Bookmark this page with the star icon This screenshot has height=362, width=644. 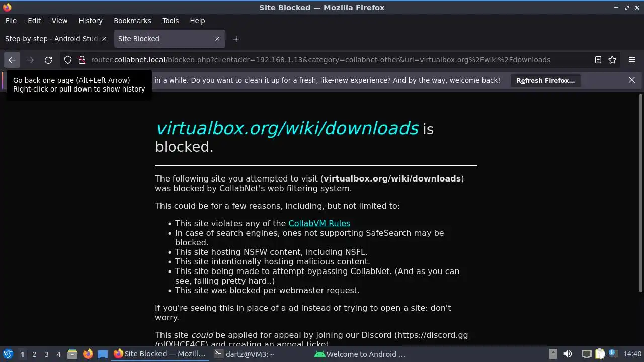(x=612, y=60)
